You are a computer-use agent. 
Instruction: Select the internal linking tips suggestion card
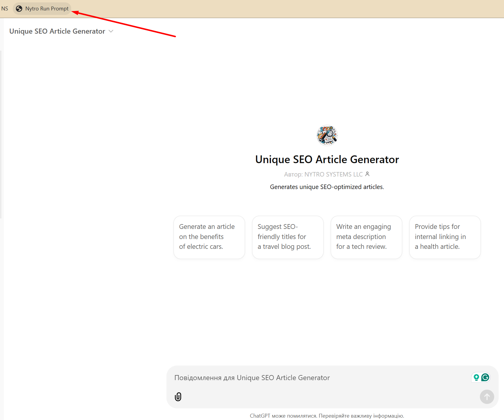click(445, 237)
